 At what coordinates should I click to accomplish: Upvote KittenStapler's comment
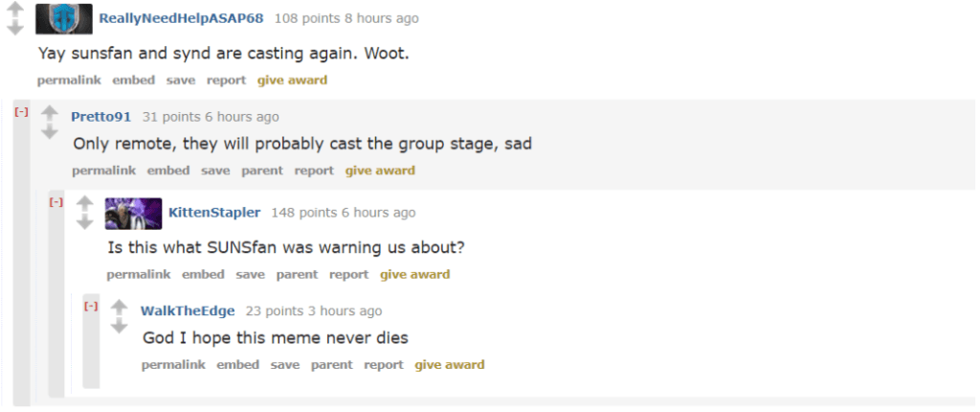click(x=84, y=203)
